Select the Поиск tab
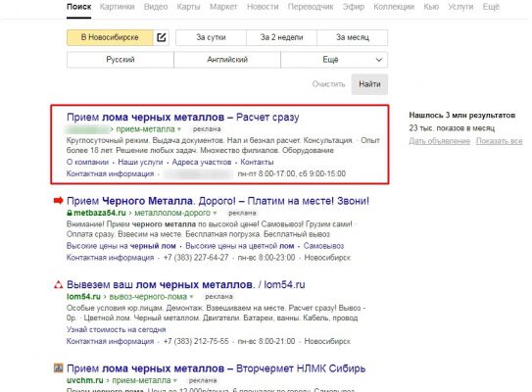Screen dimensions: 532x392 point(78,7)
